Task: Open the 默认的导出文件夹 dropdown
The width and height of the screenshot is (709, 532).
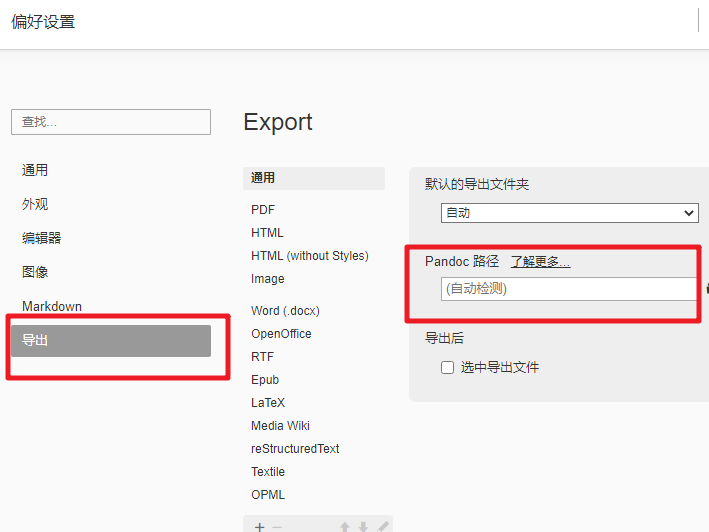Action: (x=569, y=213)
